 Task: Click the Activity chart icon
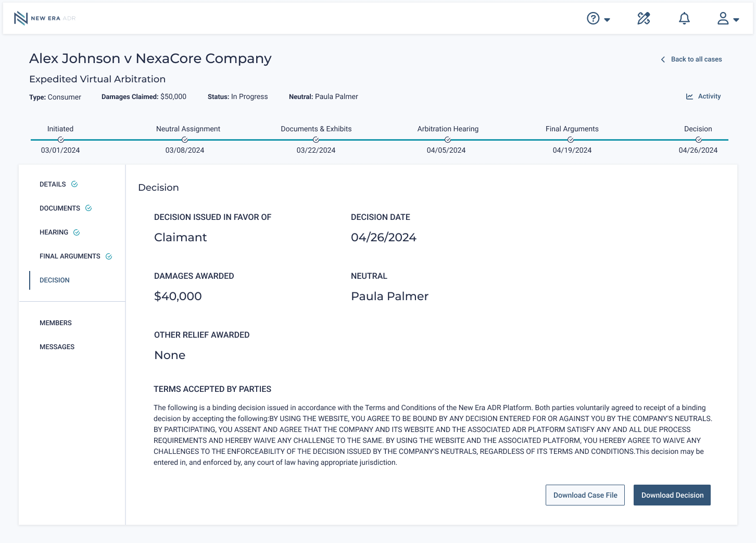pos(689,96)
